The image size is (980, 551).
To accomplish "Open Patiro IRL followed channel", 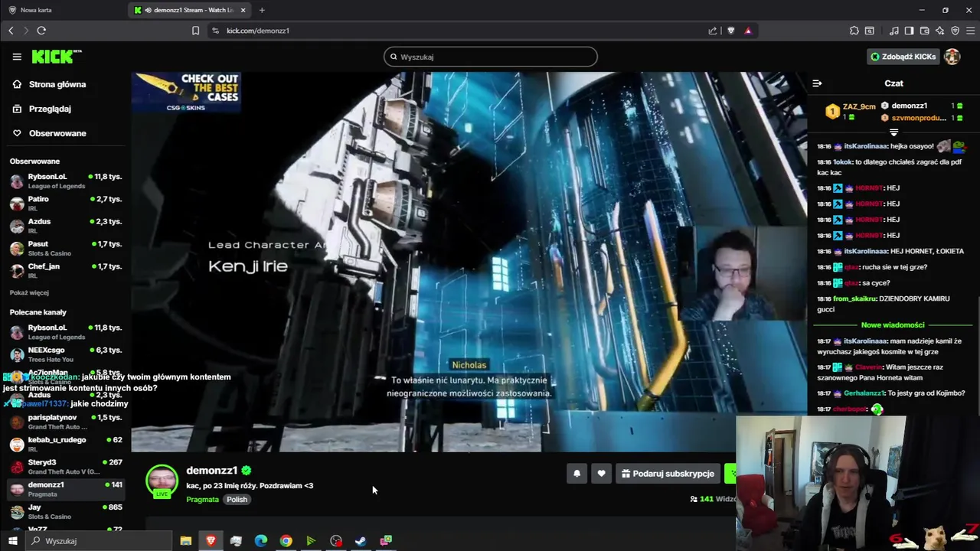I will [x=65, y=203].
